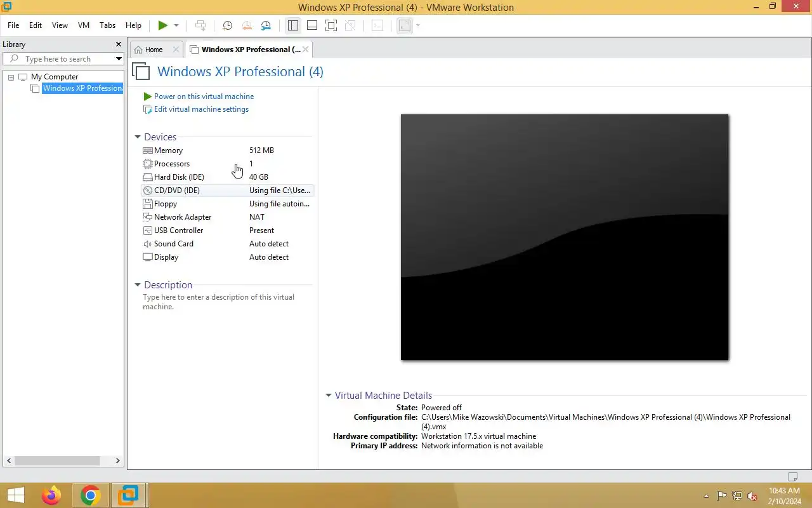Image resolution: width=812 pixels, height=508 pixels.
Task: Open the Library search dropdown arrow
Action: coord(119,59)
